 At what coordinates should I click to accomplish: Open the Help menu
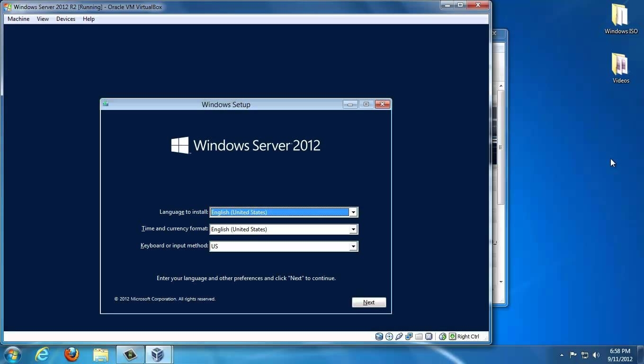point(89,19)
